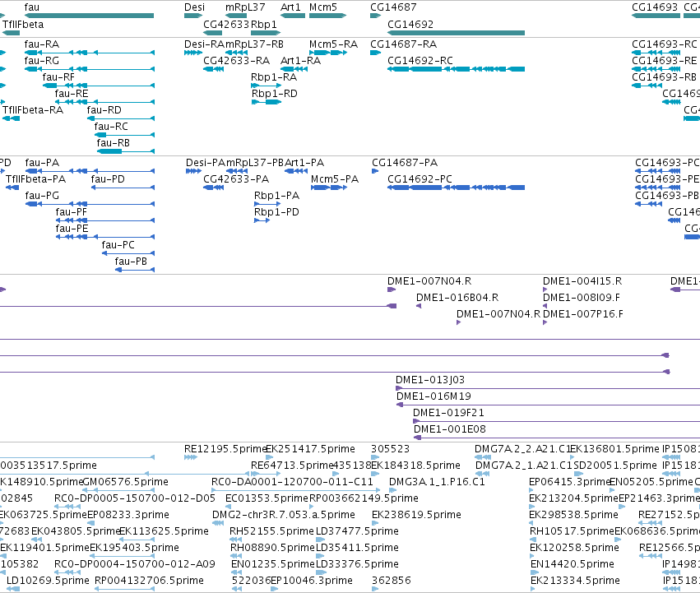Click the DME1-007P16.F clone end label

point(583,314)
